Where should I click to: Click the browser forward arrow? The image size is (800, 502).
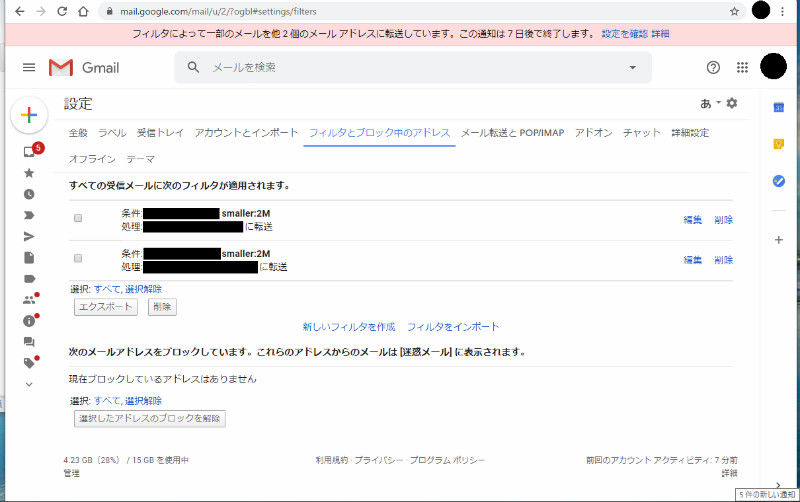pyautogui.click(x=41, y=11)
